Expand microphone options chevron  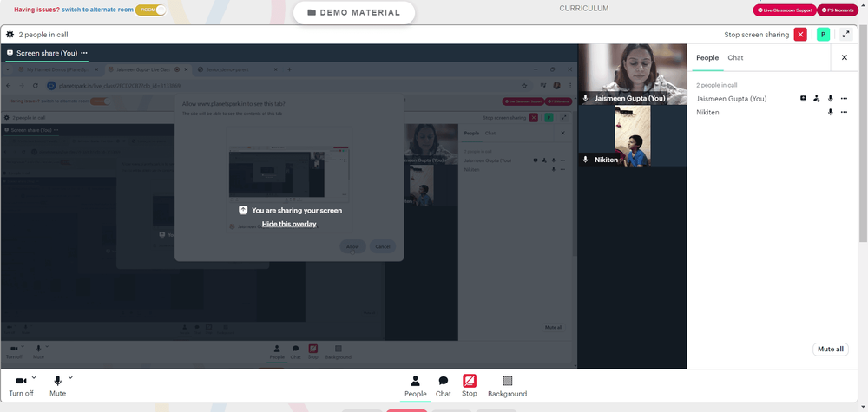pos(70,377)
